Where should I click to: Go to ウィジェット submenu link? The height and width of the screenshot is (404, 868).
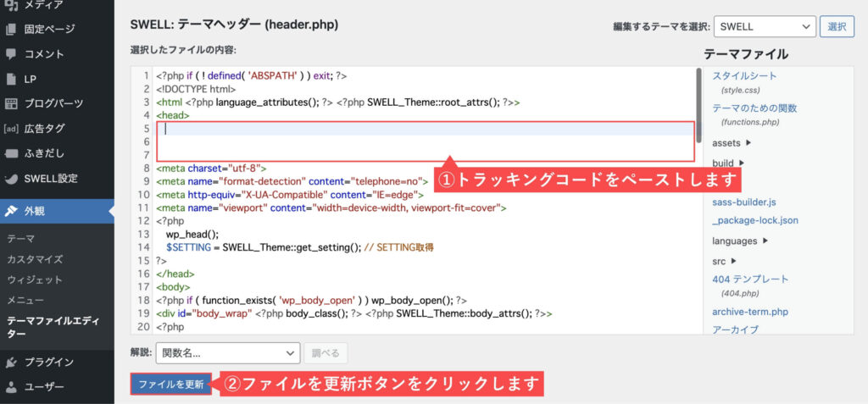(35, 280)
